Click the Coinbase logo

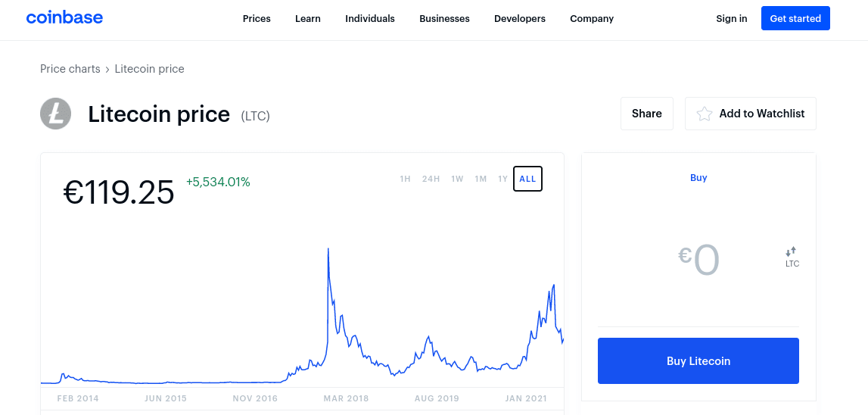64,17
